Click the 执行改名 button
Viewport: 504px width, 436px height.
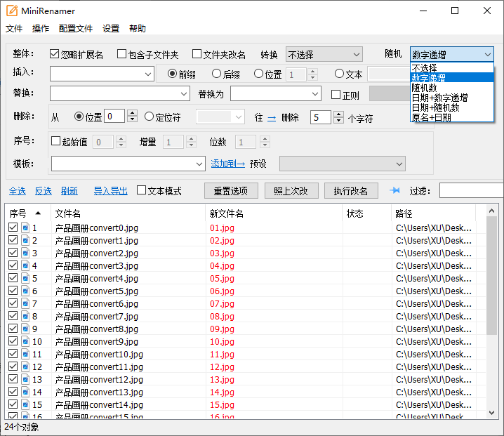(351, 191)
